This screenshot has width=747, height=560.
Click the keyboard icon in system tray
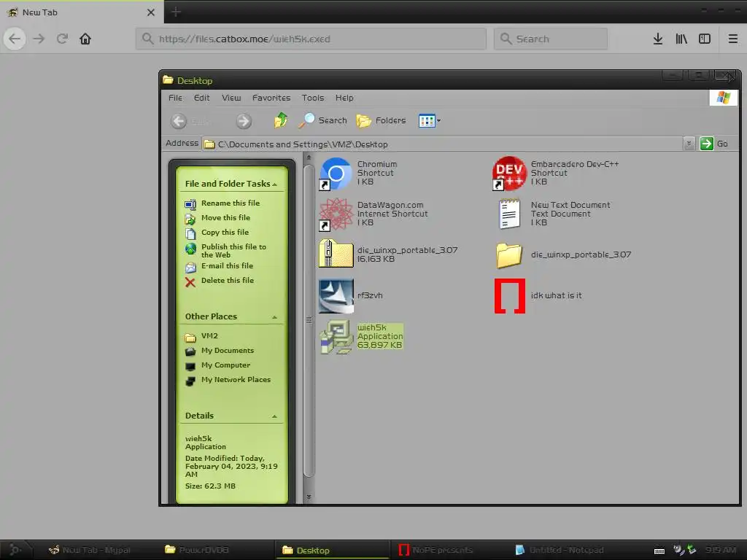pyautogui.click(x=659, y=551)
